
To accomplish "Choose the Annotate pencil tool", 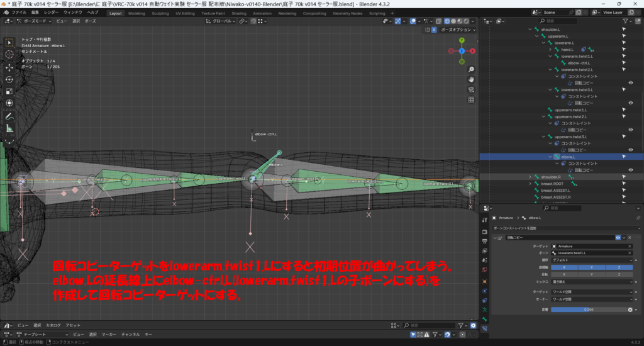I will click(x=9, y=116).
